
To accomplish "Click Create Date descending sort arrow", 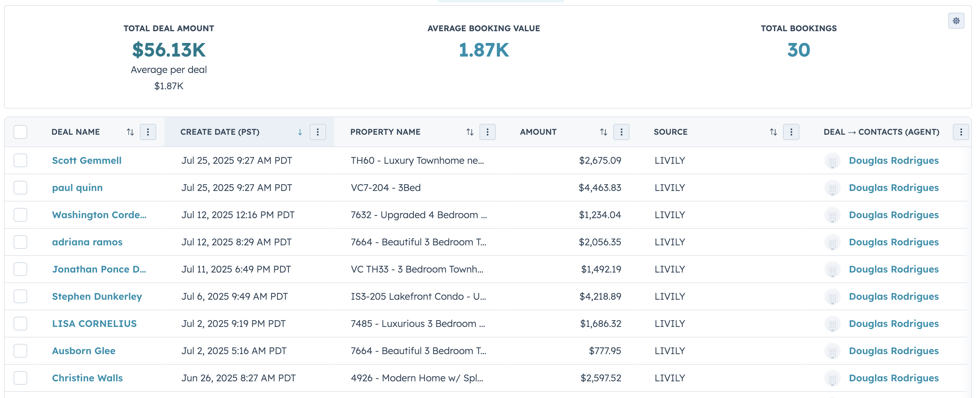I will tap(300, 132).
